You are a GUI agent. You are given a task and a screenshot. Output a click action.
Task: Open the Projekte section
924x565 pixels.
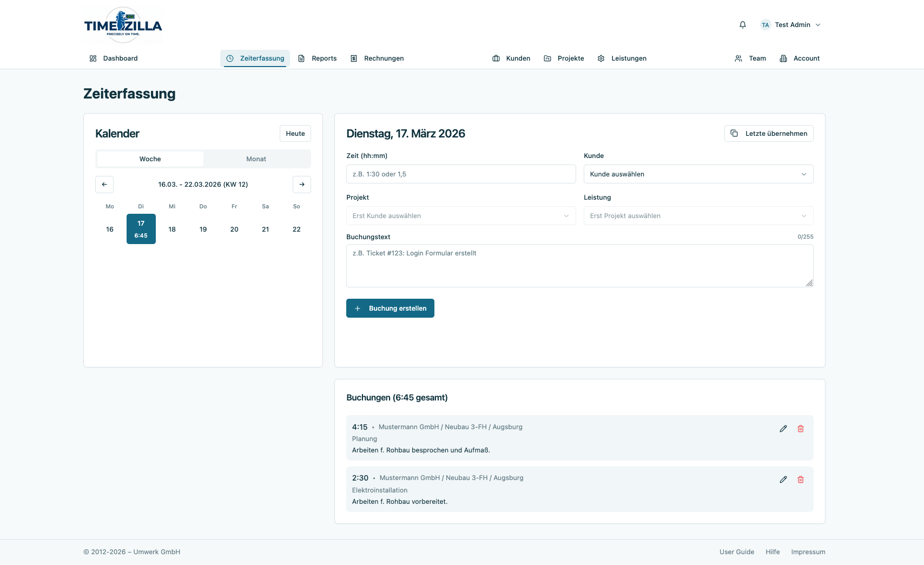[x=564, y=58]
